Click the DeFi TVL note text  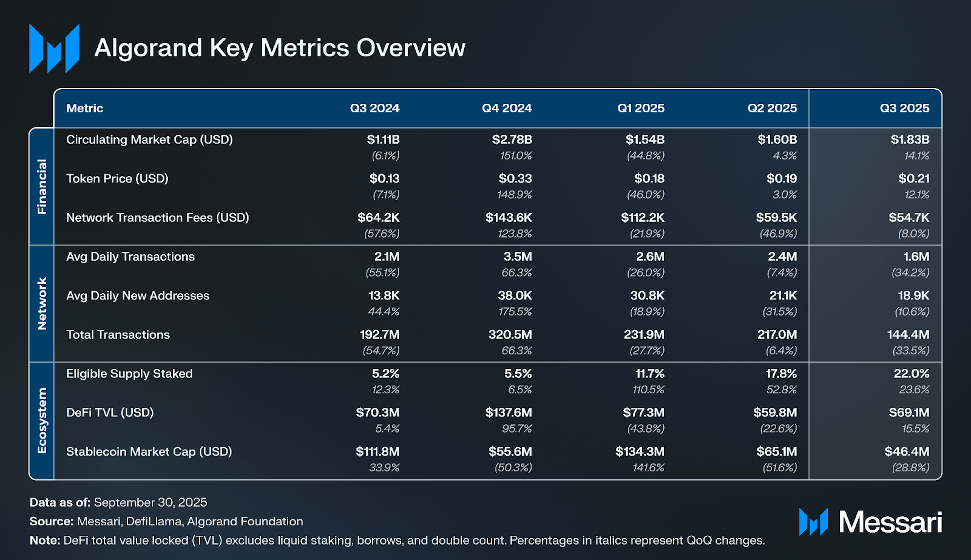tap(414, 540)
